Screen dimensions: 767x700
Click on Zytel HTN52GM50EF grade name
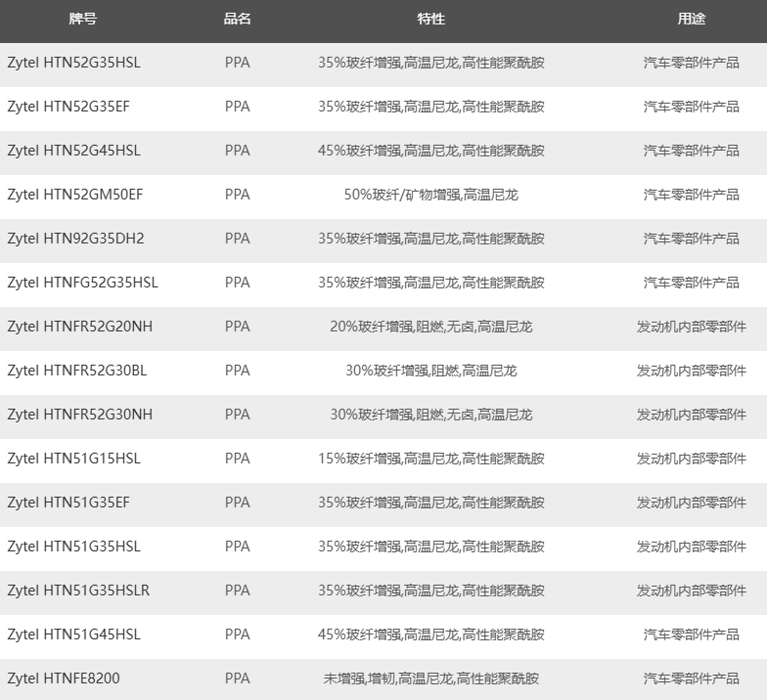(x=74, y=195)
